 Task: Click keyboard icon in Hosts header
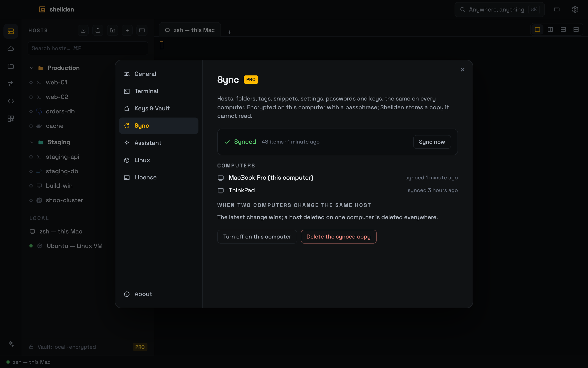click(142, 30)
